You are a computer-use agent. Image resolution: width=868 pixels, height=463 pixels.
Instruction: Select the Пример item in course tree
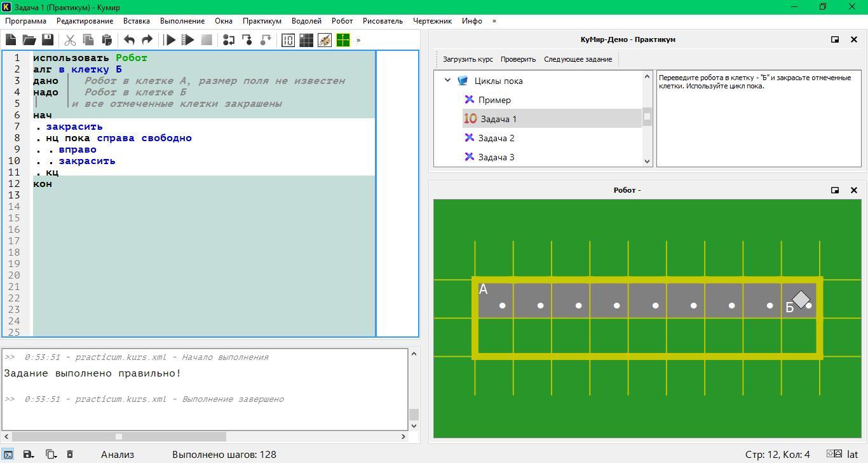click(494, 100)
